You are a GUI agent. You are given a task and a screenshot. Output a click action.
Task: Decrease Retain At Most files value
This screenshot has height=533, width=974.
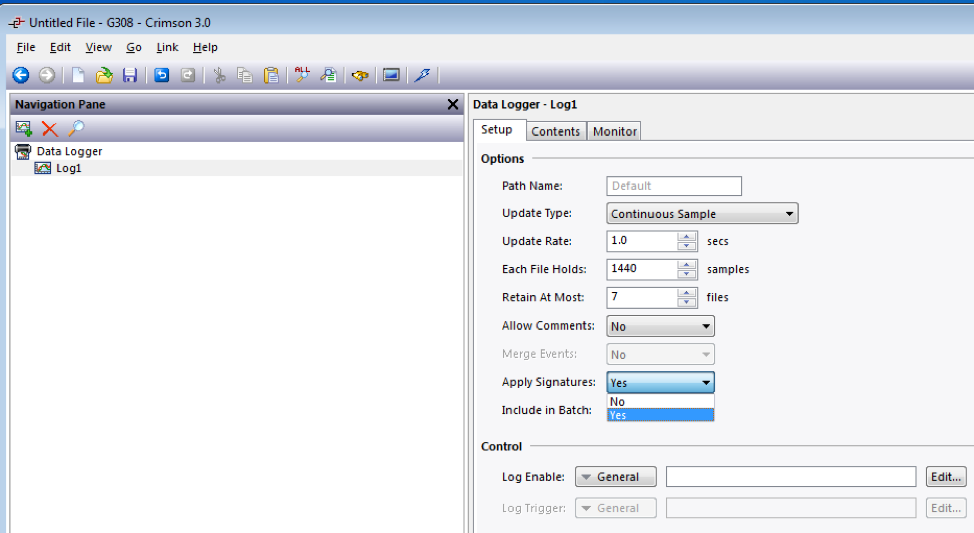pos(686,302)
